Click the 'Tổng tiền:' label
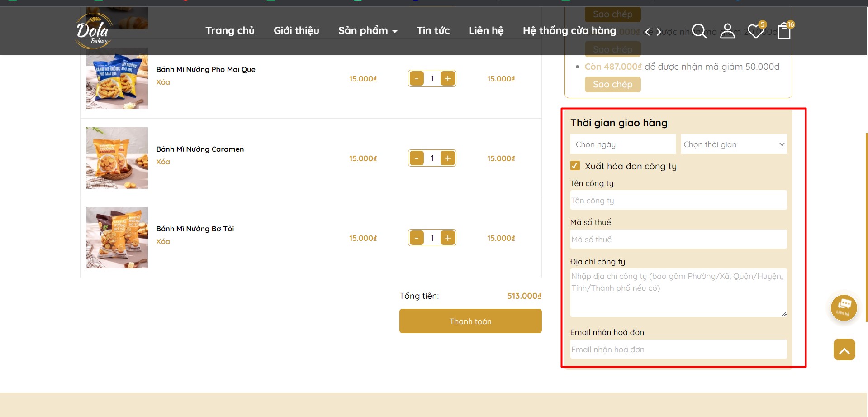Image resolution: width=868 pixels, height=417 pixels. (419, 296)
